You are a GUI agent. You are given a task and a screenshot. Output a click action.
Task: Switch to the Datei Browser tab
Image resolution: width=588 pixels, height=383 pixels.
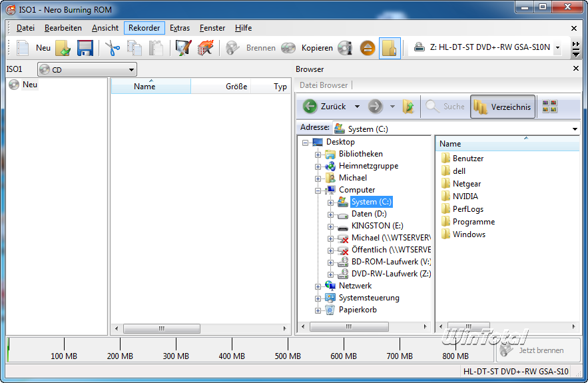pos(324,85)
